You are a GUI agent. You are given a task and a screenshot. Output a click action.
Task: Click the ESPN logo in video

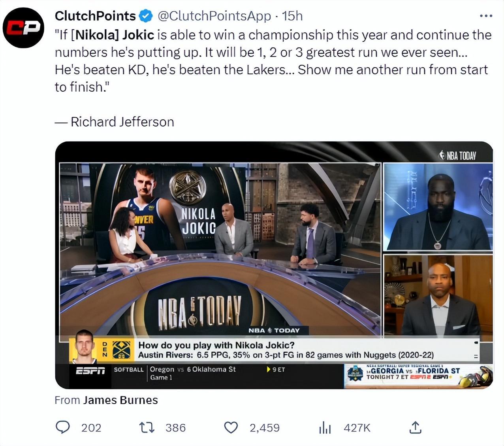tap(90, 370)
